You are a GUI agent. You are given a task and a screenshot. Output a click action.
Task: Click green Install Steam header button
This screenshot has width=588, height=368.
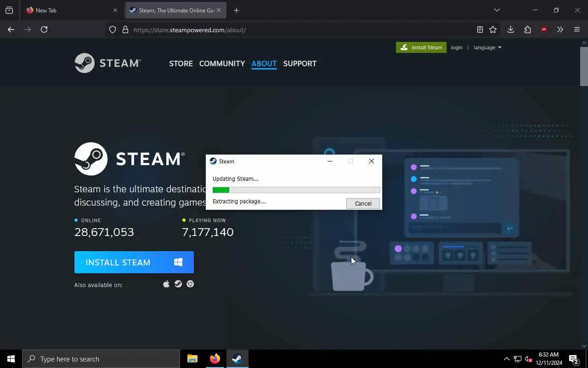point(421,47)
